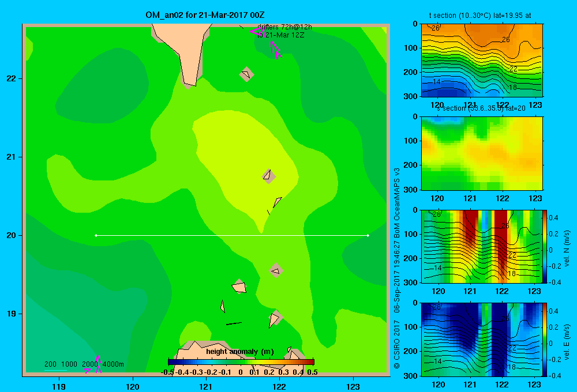This screenshot has height=392, width=577.
Task: Click "-0.4" on the vel. E color scale
Action: click(x=554, y=375)
